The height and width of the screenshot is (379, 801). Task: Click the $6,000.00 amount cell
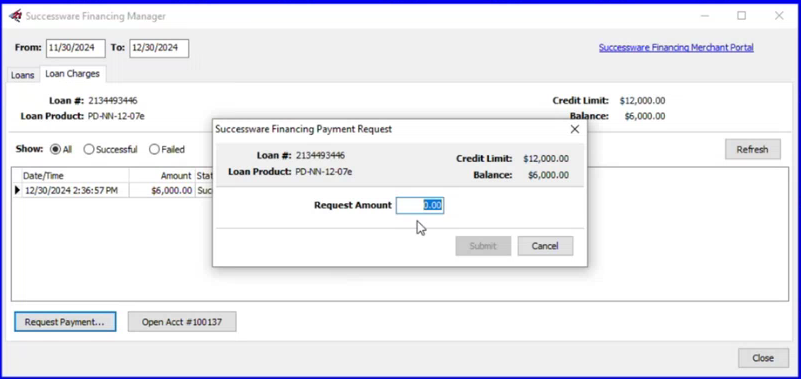(161, 191)
